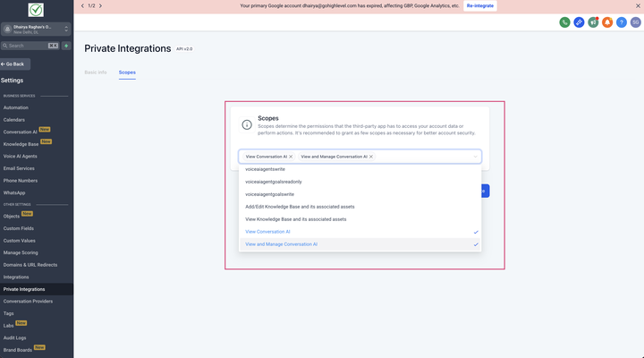Click the Go Back button
This screenshot has height=358, width=644.
click(x=15, y=64)
